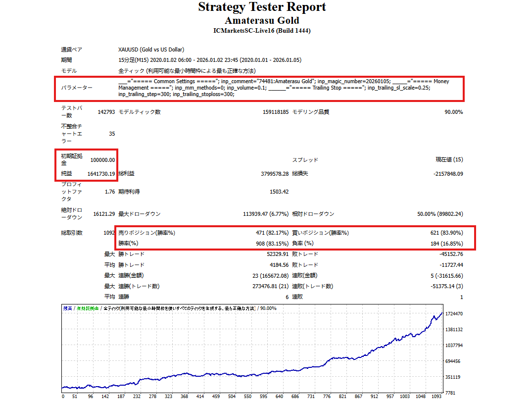Click the Amaterasu Gold heading
This screenshot has height=402, width=532.
coord(262,21)
